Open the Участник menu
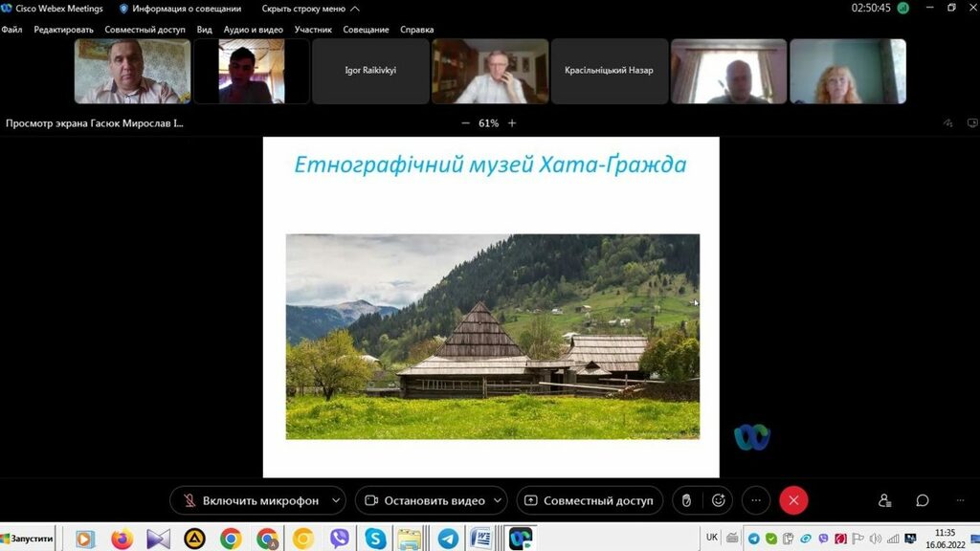The height and width of the screenshot is (551, 980). (313, 30)
